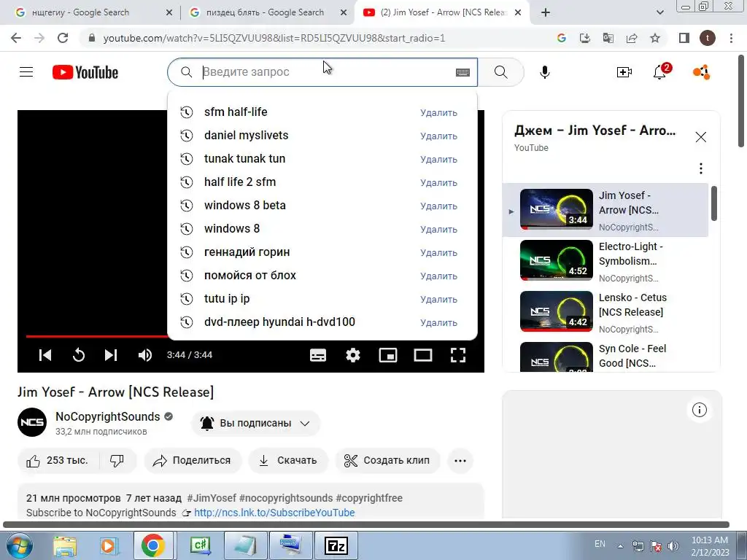
Task: Open the system volume tray icon
Action: click(673, 545)
